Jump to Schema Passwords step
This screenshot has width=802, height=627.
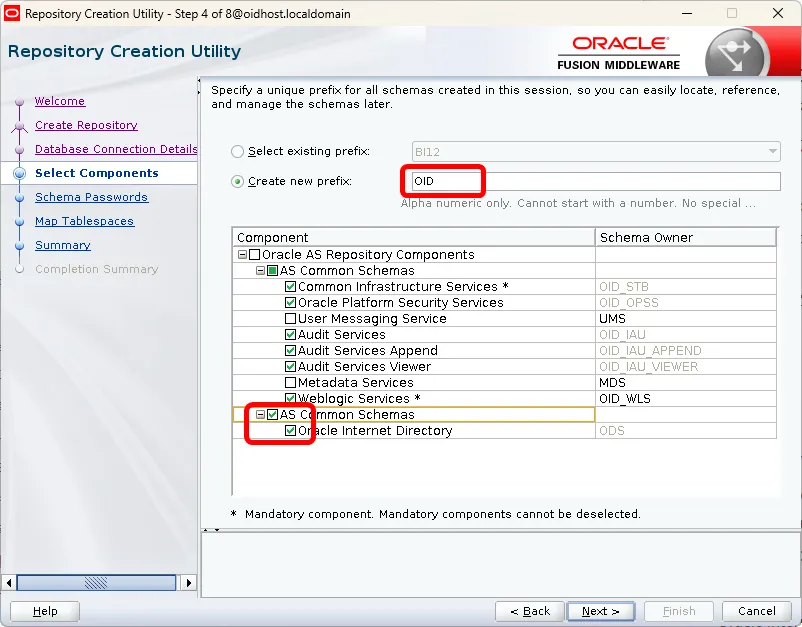[92, 197]
